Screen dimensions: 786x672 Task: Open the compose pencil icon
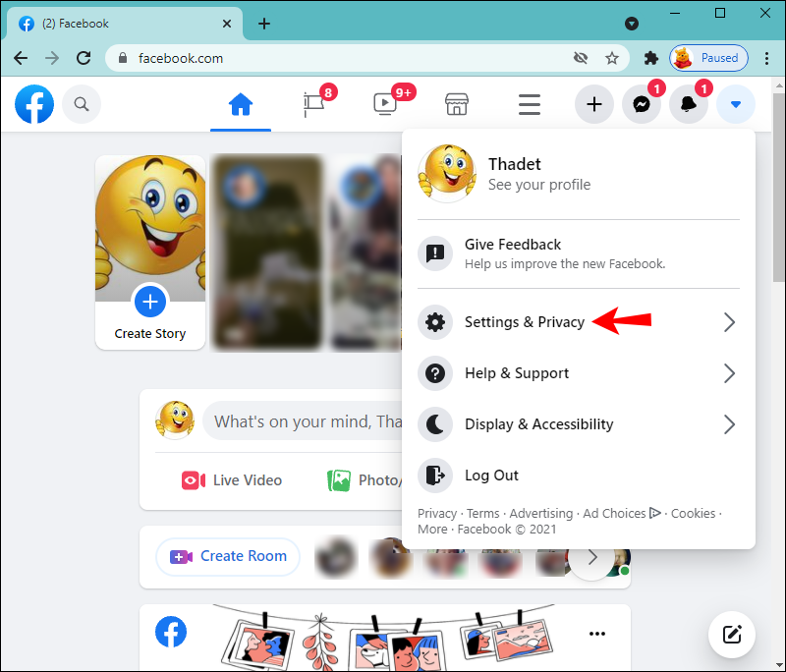point(732,635)
